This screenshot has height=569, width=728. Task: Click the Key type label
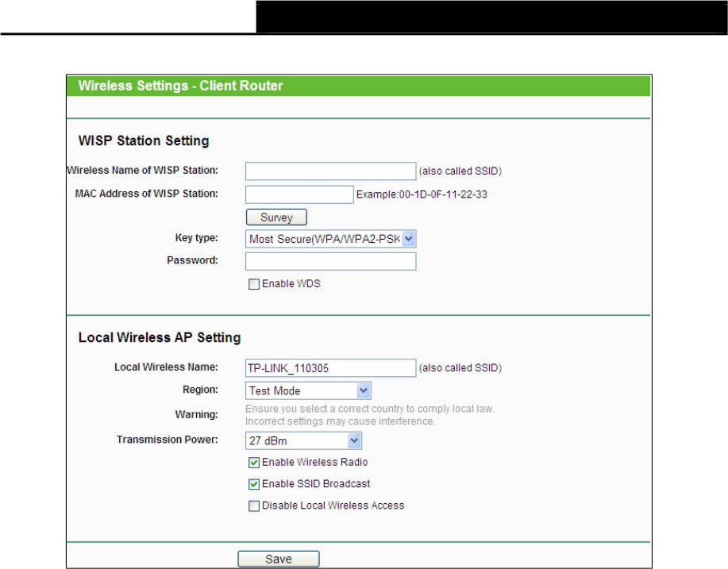pyautogui.click(x=196, y=237)
